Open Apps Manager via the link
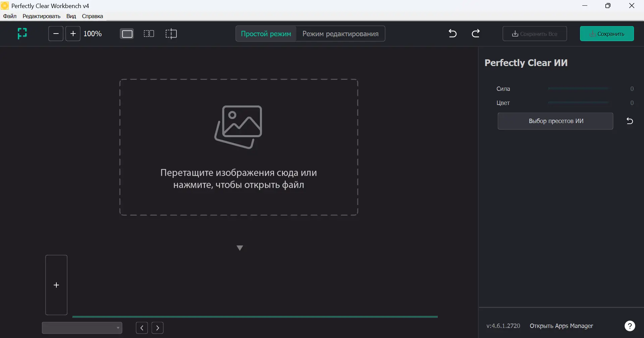 point(561,326)
